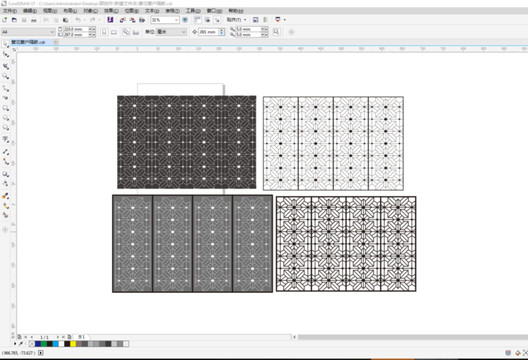Click the nudge distance input field
The image size is (528, 360).
[208, 32]
